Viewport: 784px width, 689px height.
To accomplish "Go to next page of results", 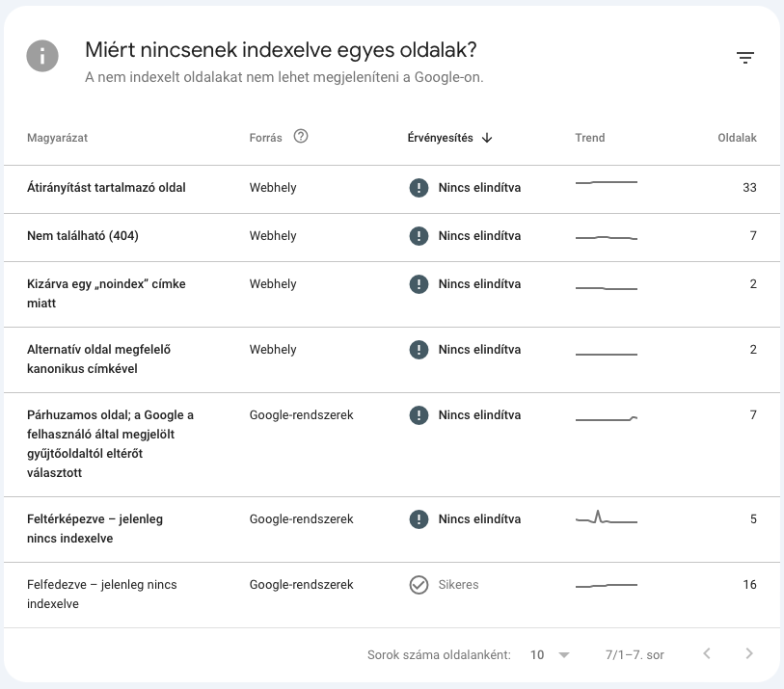I will tap(749, 654).
